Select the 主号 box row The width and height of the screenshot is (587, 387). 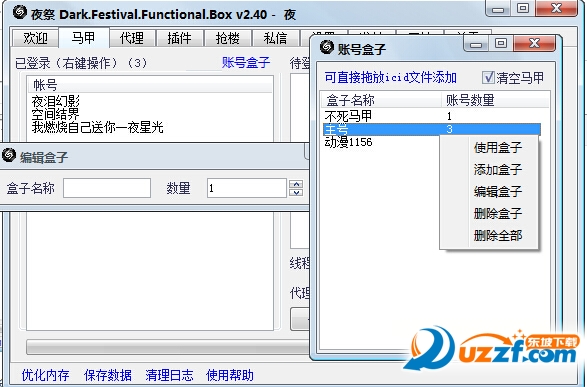tap(432, 129)
